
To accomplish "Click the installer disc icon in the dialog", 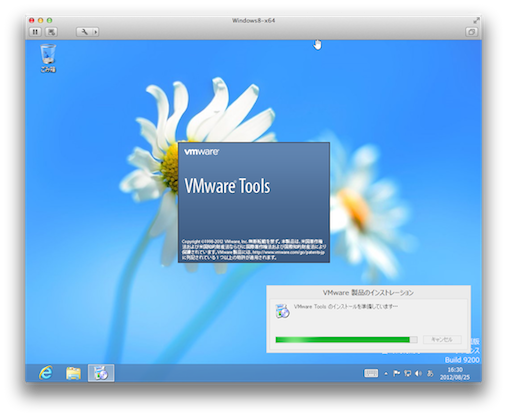I will [282, 311].
